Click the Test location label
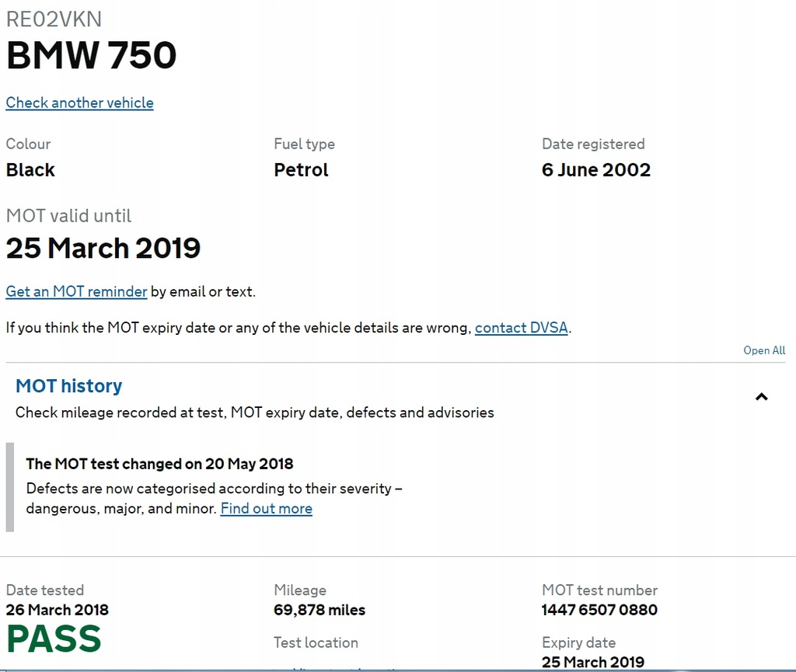This screenshot has height=672, width=796. pos(316,642)
